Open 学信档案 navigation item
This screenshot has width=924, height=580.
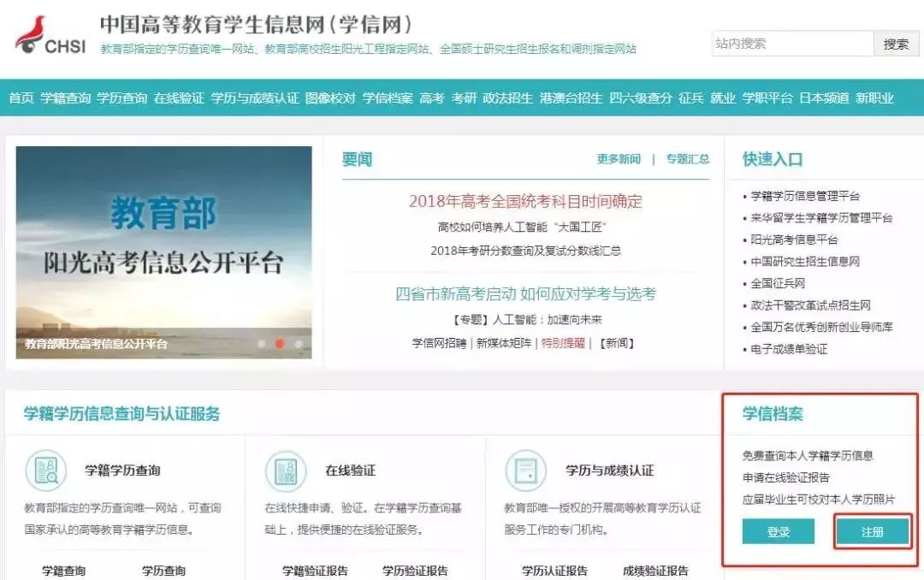pos(388,98)
